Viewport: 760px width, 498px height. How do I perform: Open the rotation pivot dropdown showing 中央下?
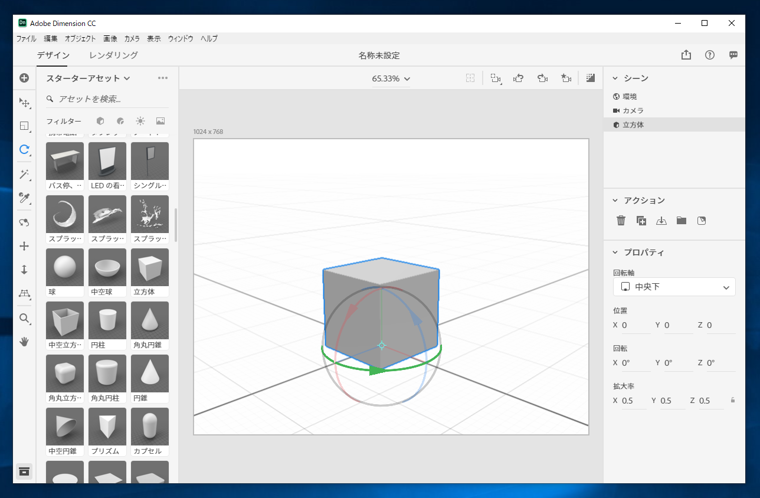pyautogui.click(x=674, y=287)
